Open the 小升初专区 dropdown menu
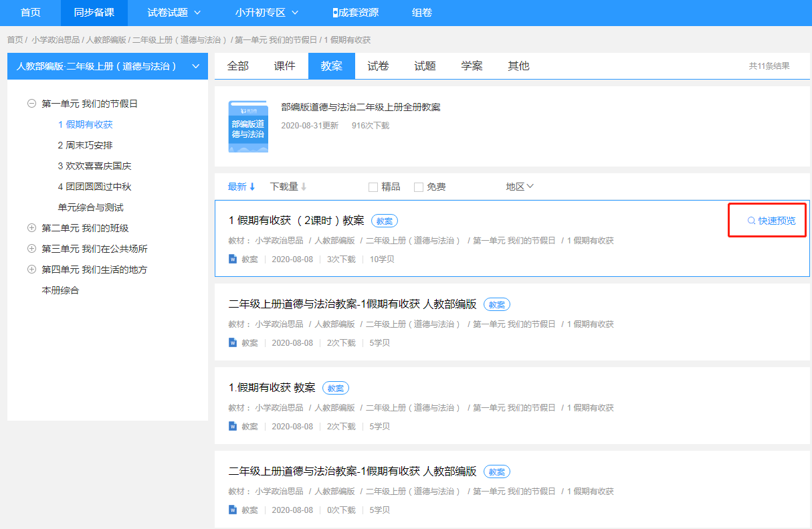This screenshot has width=812, height=529. pyautogui.click(x=267, y=13)
